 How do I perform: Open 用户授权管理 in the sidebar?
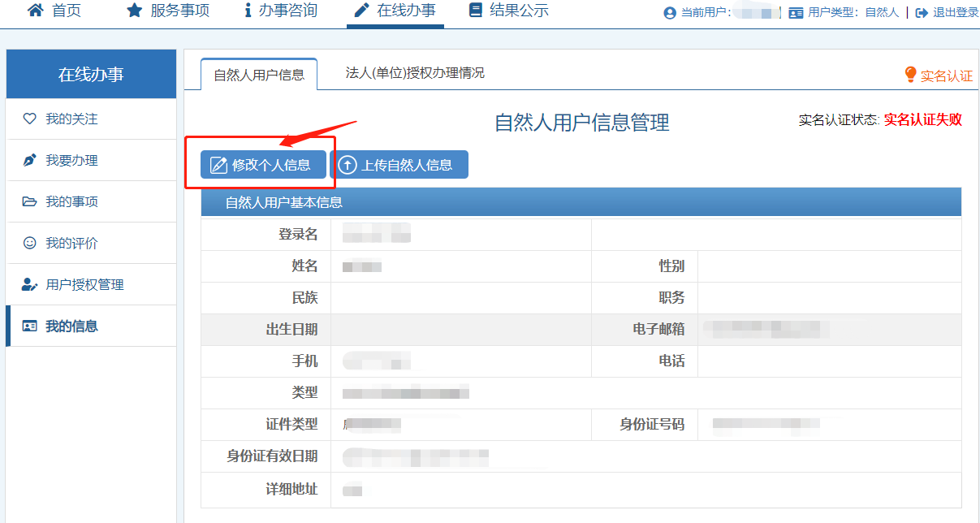[84, 285]
